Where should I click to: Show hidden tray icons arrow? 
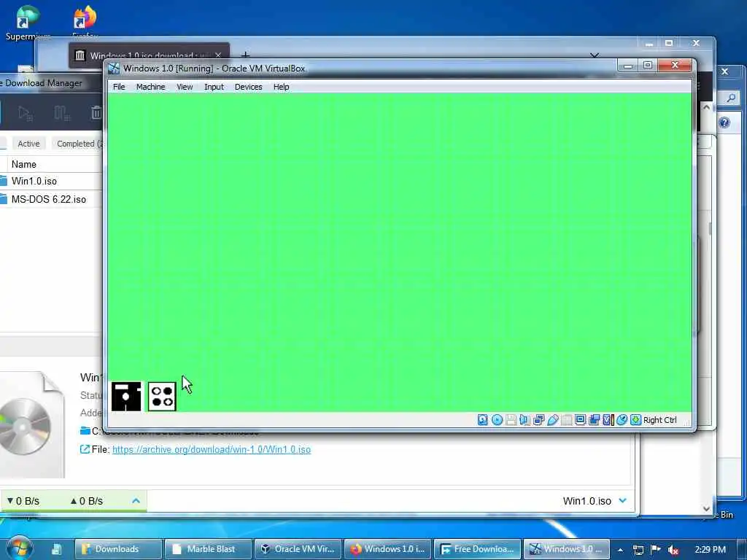pos(620,550)
